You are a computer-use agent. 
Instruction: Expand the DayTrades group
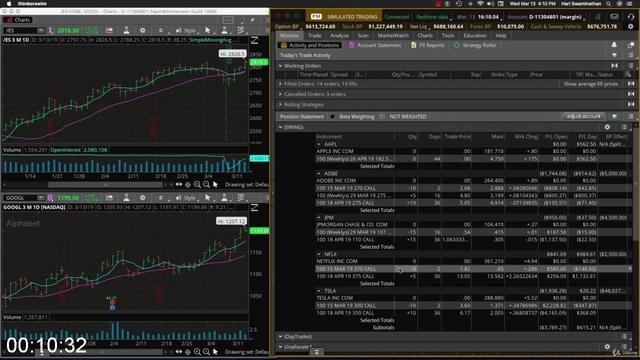[x=280, y=337]
